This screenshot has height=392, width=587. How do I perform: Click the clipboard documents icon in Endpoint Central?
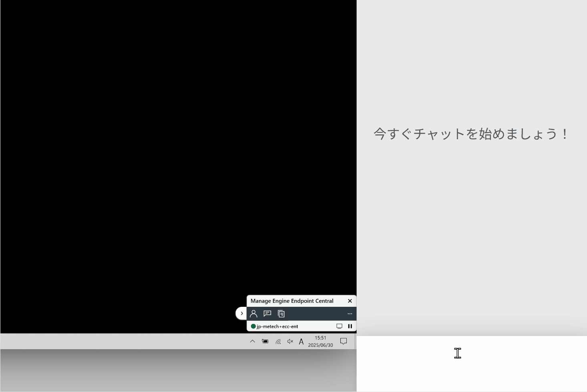click(x=281, y=314)
